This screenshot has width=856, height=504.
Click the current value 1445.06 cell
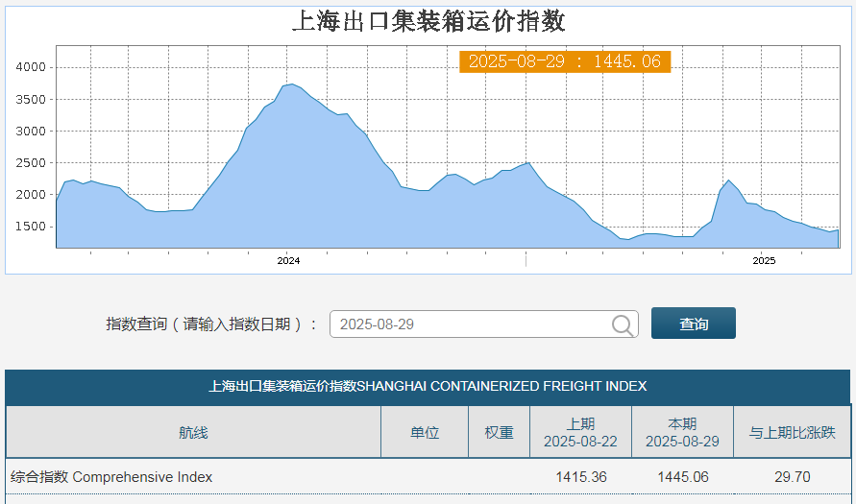click(683, 477)
